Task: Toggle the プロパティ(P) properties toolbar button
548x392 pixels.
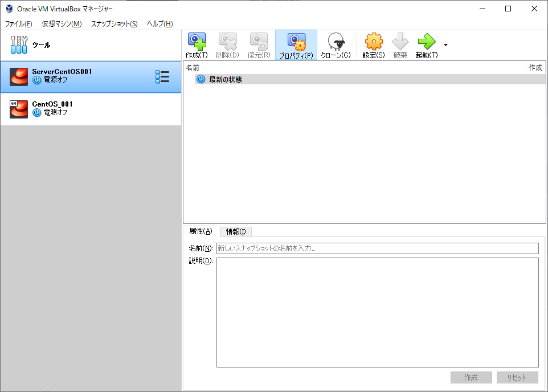Action: [296, 45]
